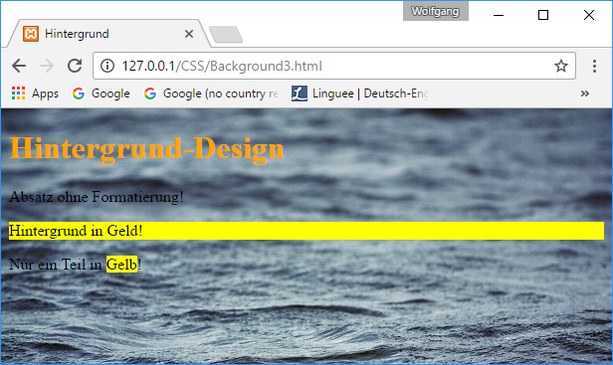Open a new tab

[226, 34]
